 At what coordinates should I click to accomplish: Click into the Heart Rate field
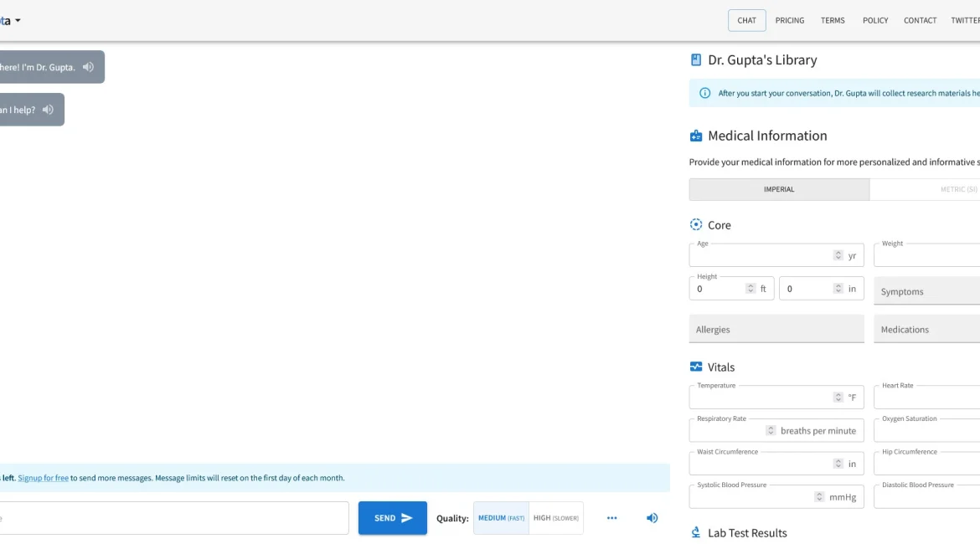pos(927,398)
